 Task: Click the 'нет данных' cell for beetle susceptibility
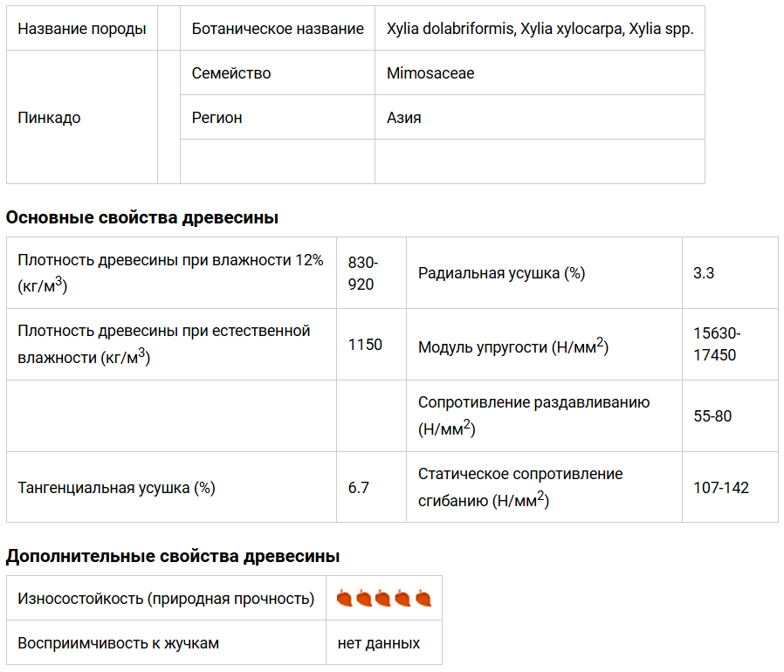click(x=379, y=643)
